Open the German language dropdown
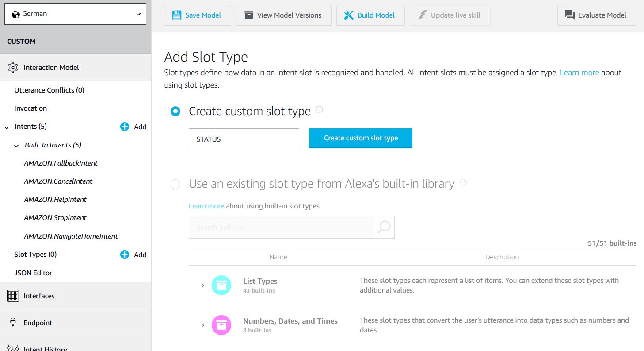Image resolution: width=644 pixels, height=351 pixels. 75,14
